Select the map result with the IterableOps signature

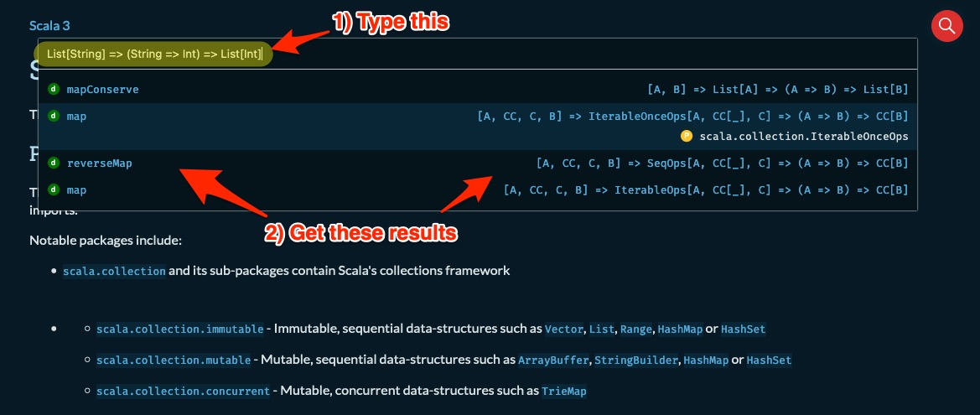pos(478,189)
